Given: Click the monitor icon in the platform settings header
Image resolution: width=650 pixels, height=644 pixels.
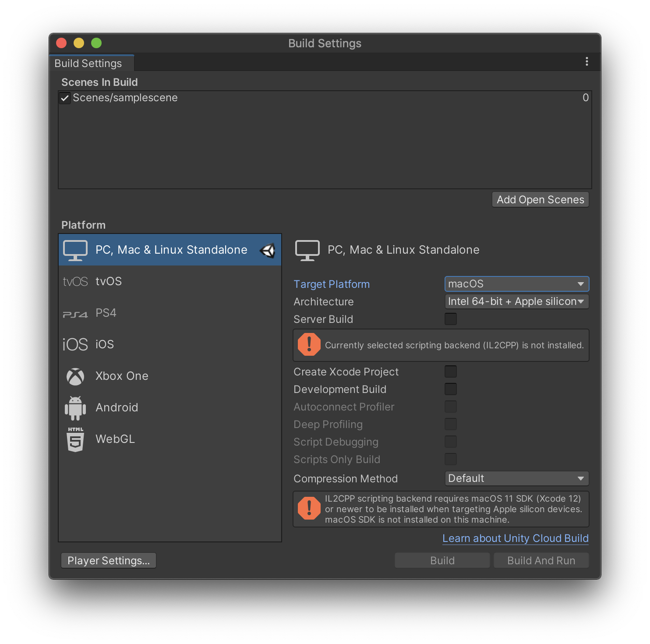Looking at the screenshot, I should pyautogui.click(x=307, y=250).
